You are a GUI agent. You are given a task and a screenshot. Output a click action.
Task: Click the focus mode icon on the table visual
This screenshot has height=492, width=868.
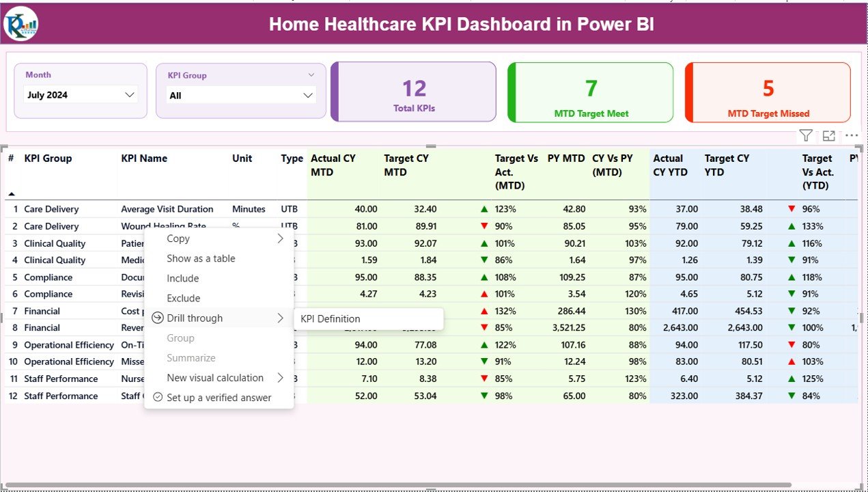[x=828, y=135]
